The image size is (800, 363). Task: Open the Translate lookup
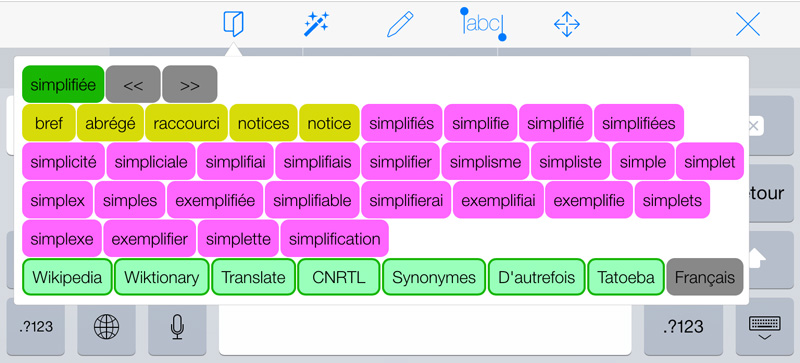[254, 277]
